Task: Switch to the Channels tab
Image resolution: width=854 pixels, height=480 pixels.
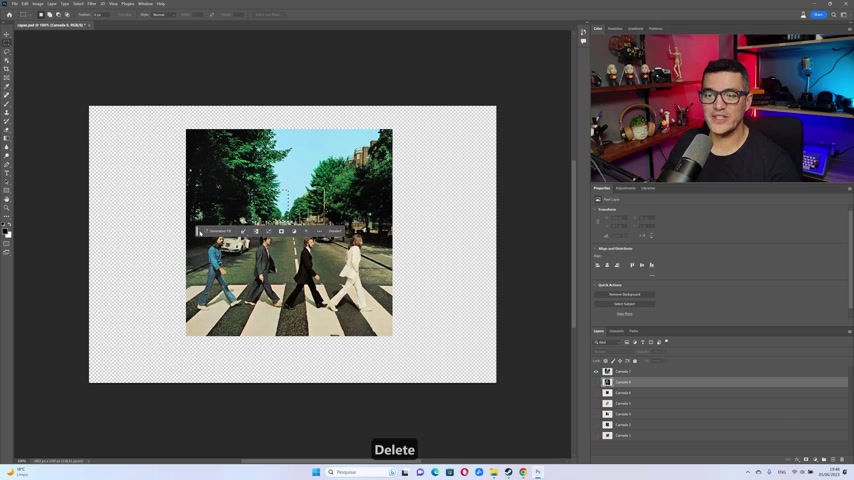Action: coord(617,331)
